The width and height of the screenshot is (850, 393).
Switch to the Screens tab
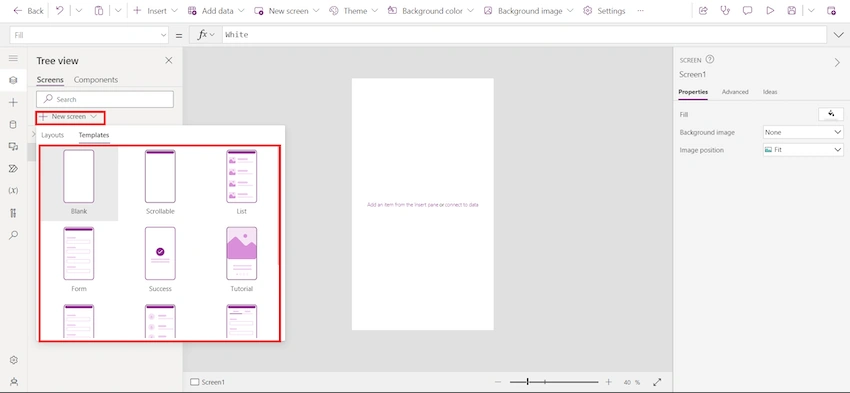tap(50, 80)
